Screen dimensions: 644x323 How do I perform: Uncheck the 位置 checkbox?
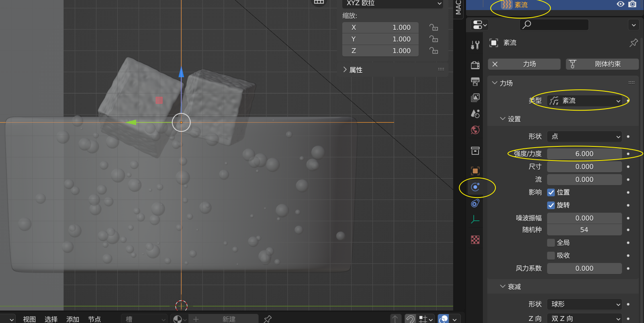(551, 192)
